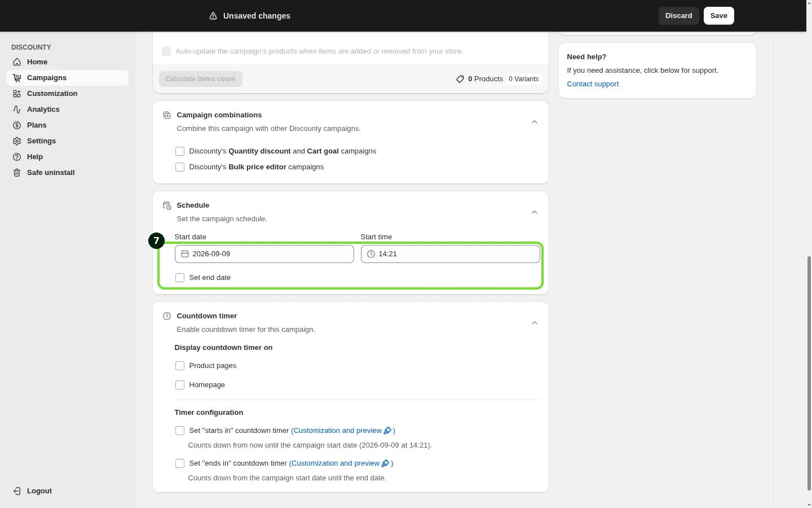Viewport: 812px width, 508px height.
Task: Open "starts in" Customization and preview link
Action: click(343, 431)
